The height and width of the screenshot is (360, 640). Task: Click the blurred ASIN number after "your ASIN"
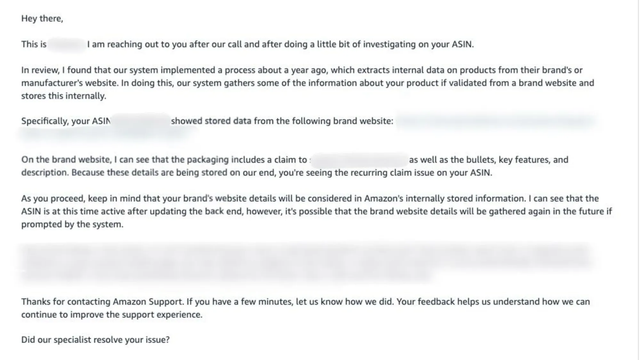pyautogui.click(x=141, y=121)
